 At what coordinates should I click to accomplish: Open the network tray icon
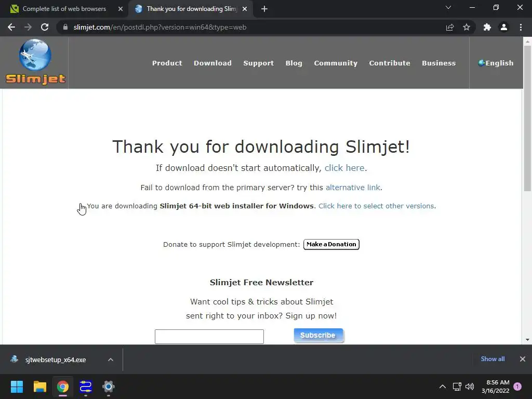tap(457, 387)
